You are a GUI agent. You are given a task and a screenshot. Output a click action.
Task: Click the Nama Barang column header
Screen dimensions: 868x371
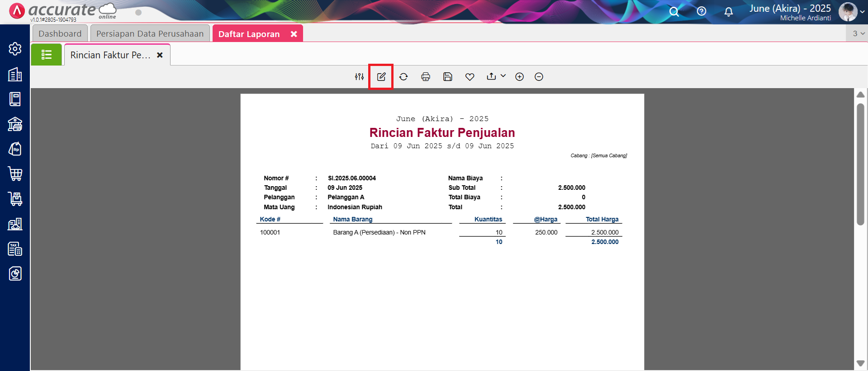coord(353,219)
